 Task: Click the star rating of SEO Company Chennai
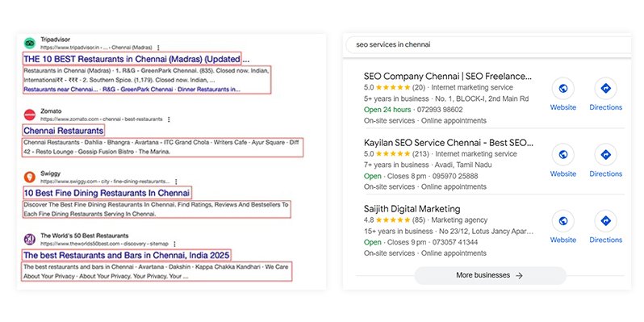point(393,87)
